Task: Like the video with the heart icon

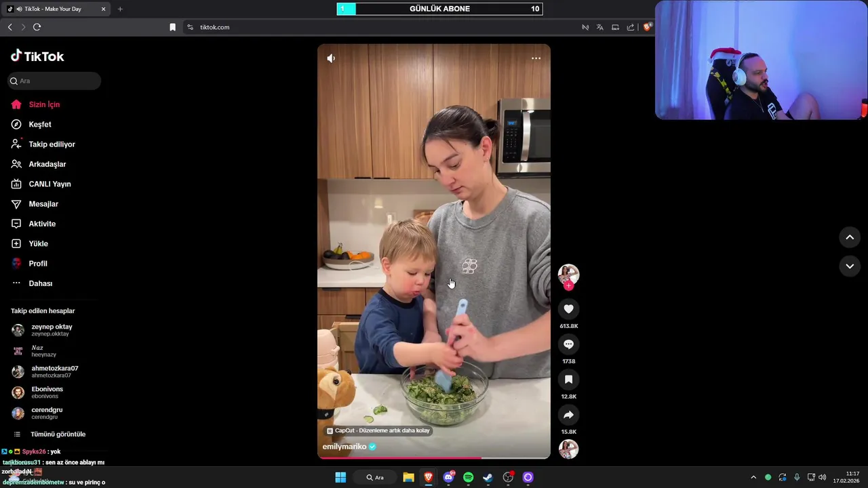Action: point(568,309)
